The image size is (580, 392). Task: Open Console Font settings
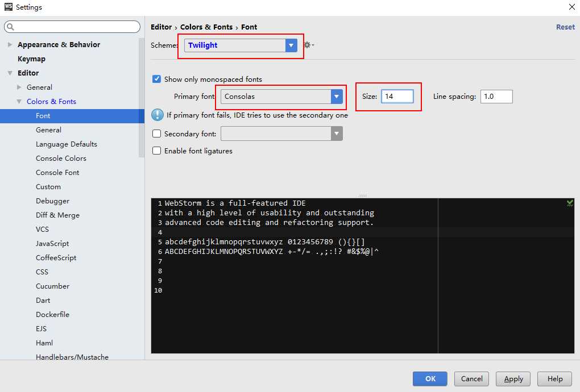click(57, 173)
